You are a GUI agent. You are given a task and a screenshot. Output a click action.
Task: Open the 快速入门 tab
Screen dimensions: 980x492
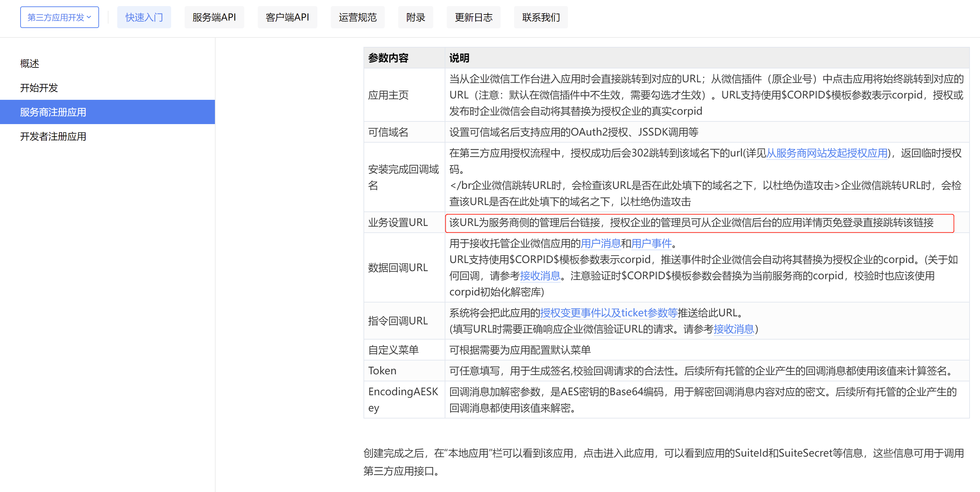pos(144,17)
